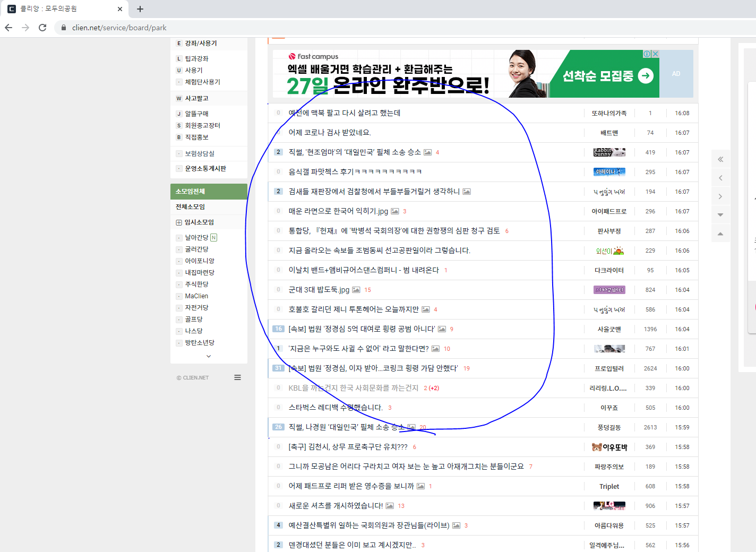Open the 팁과강좌 board

(196, 59)
